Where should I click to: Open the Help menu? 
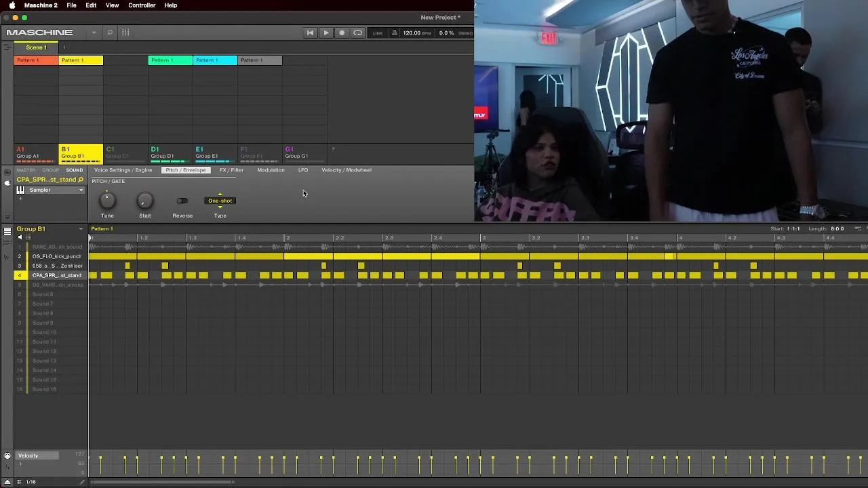point(171,5)
